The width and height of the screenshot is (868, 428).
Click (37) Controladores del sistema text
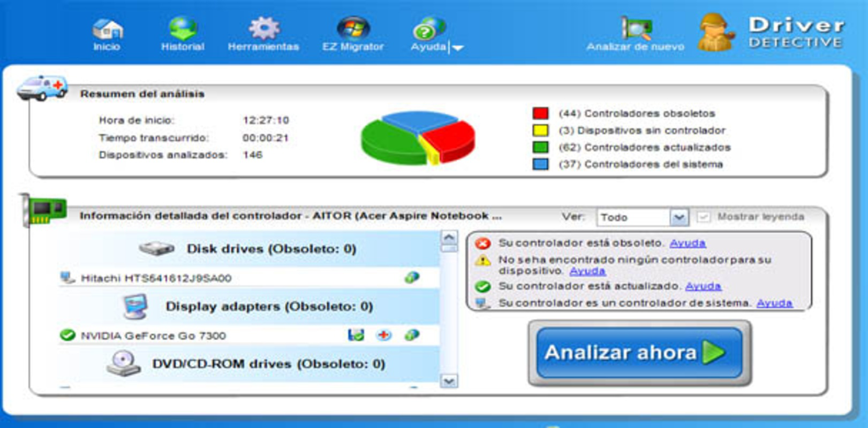click(x=640, y=164)
